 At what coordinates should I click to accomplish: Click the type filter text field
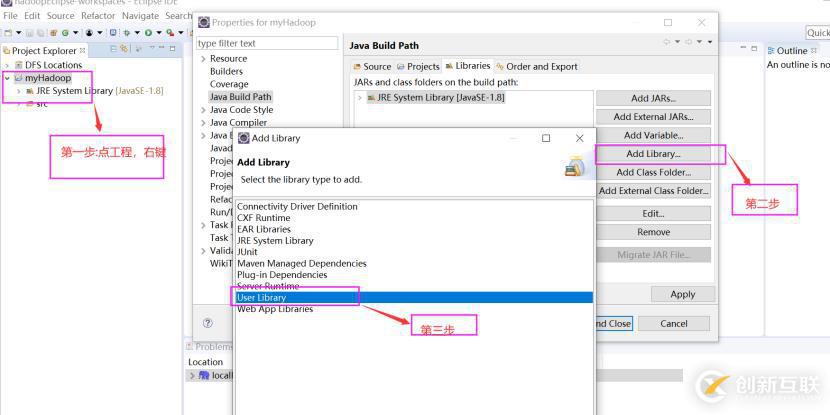tap(267, 43)
